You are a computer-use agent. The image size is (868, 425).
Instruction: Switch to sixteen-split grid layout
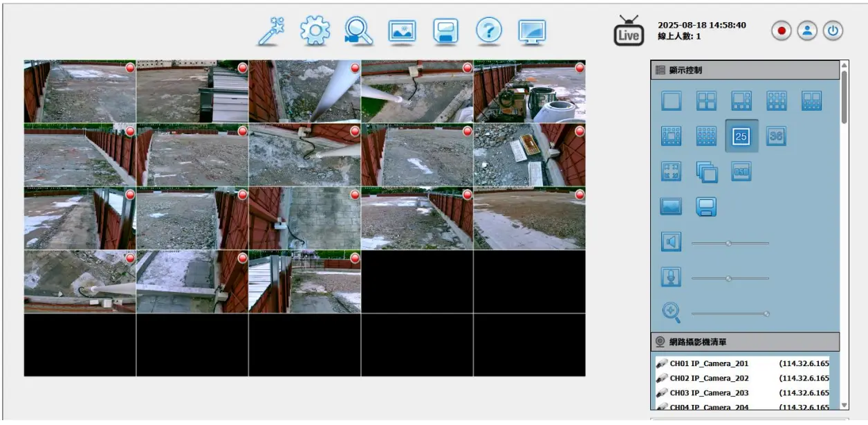tap(706, 136)
